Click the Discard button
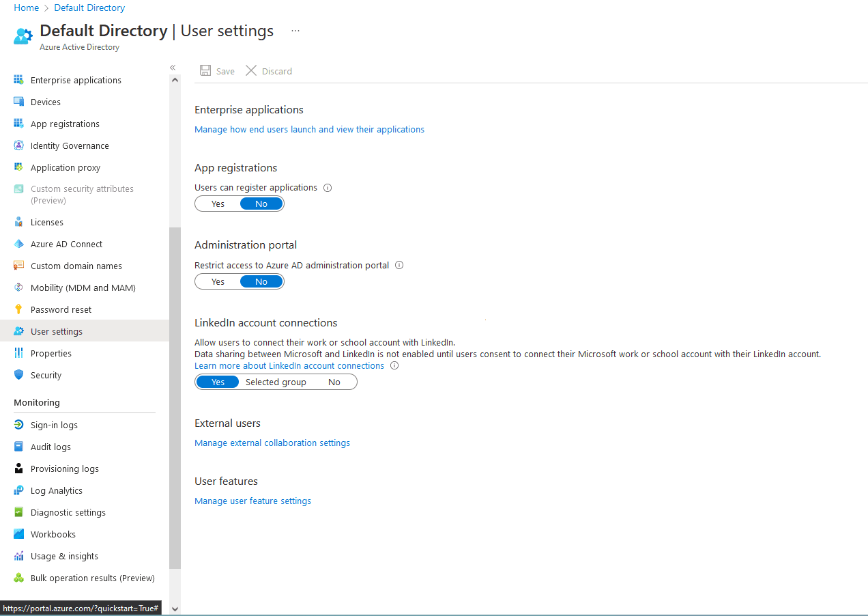 [x=269, y=71]
